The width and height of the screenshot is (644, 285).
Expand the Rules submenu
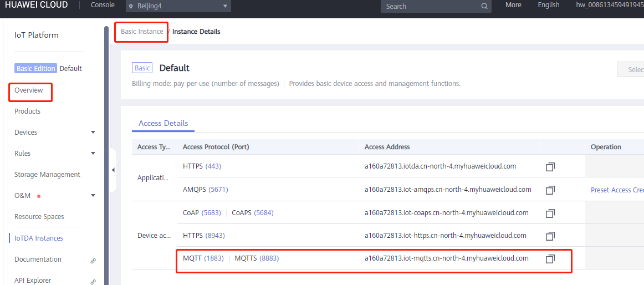(x=93, y=154)
